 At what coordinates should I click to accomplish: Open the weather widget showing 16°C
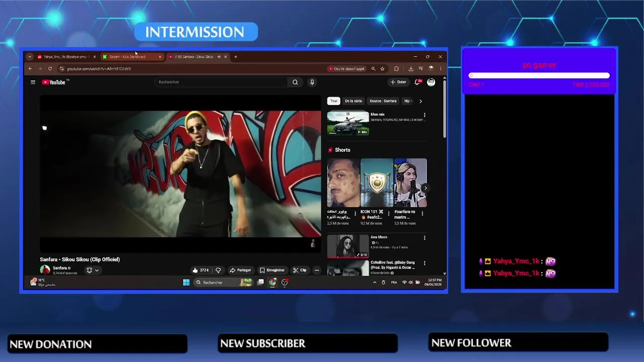point(42,282)
